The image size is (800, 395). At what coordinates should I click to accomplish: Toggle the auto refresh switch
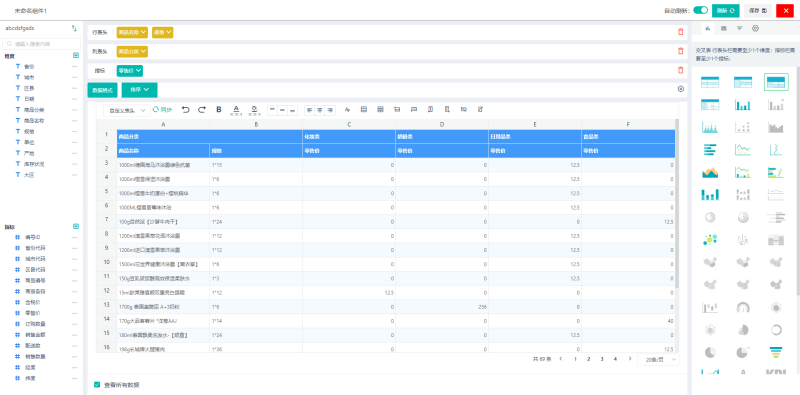coord(701,10)
